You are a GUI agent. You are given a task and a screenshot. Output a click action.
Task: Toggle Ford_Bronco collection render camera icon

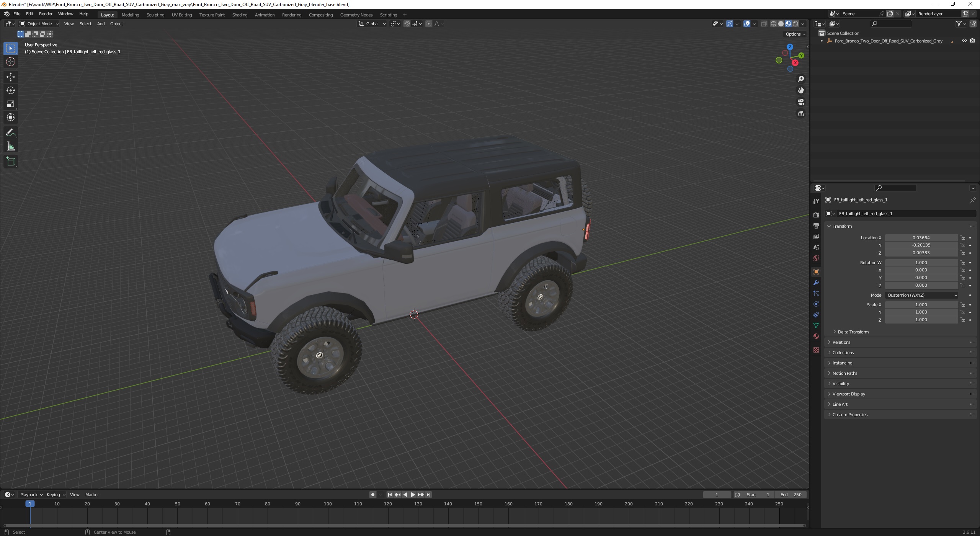point(972,41)
